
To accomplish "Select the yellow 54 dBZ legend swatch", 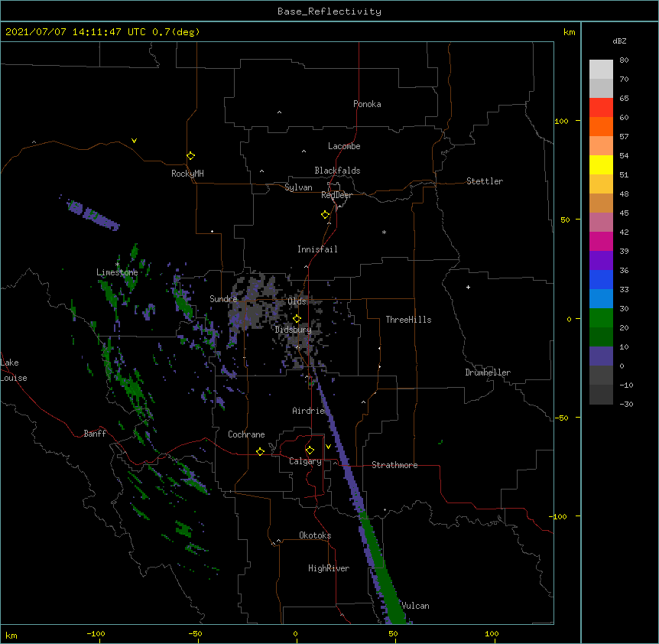I will click(601, 164).
